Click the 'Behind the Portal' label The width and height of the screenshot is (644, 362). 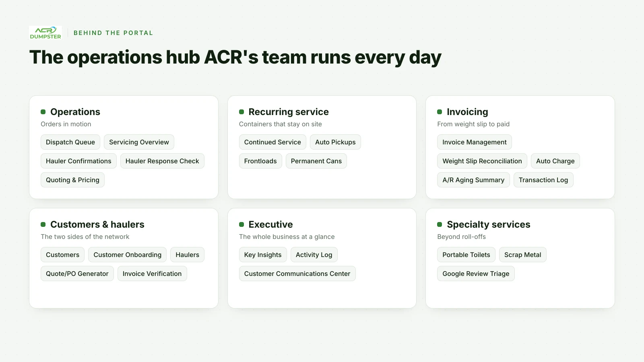point(114,33)
